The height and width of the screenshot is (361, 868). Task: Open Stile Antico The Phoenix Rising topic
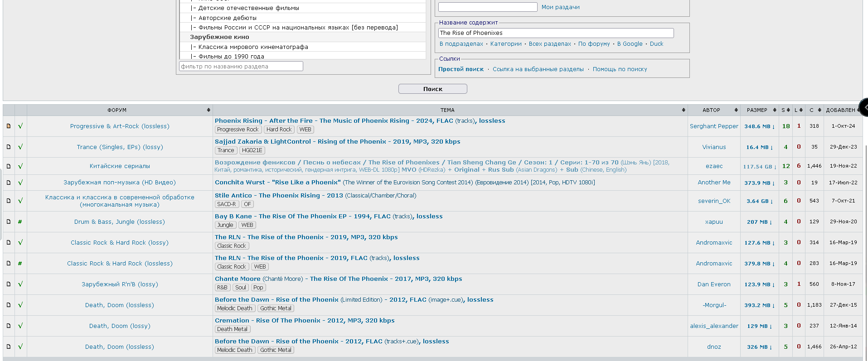[x=315, y=196]
